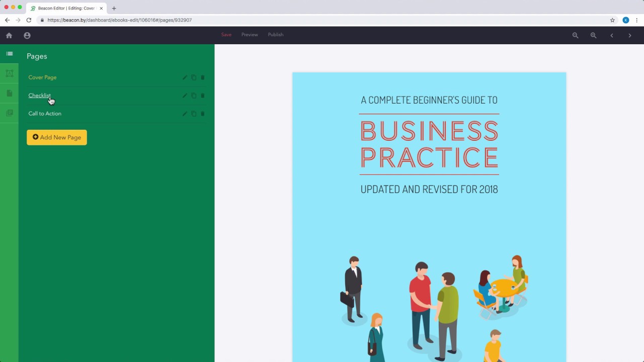Bookmark this page with the star icon

pyautogui.click(x=612, y=20)
